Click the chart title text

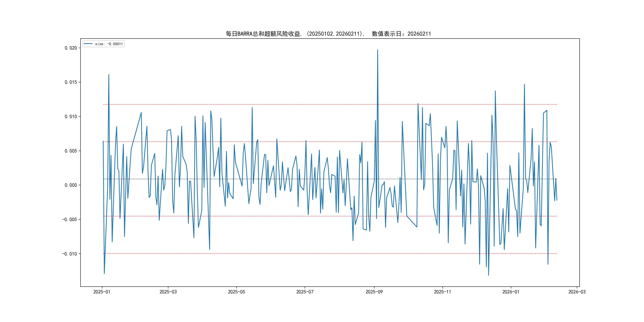click(328, 34)
